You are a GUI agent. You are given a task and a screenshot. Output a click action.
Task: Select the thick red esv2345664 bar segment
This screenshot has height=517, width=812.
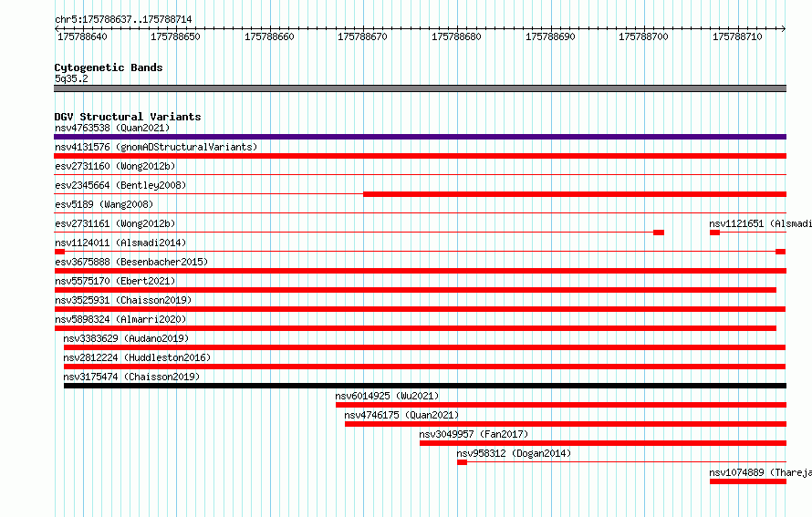[575, 194]
